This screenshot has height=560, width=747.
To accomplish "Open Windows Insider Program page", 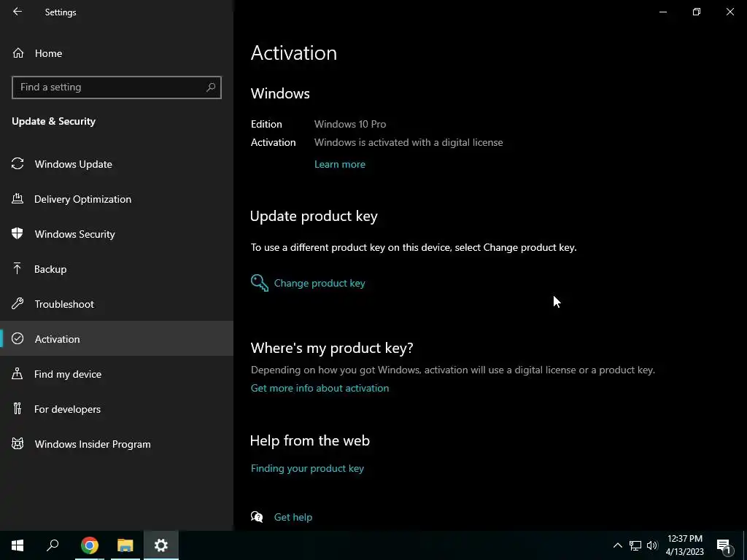I will (x=116, y=444).
